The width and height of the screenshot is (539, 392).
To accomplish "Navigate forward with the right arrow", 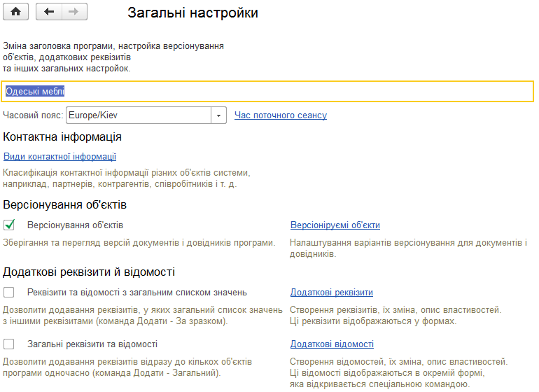I will click(74, 12).
